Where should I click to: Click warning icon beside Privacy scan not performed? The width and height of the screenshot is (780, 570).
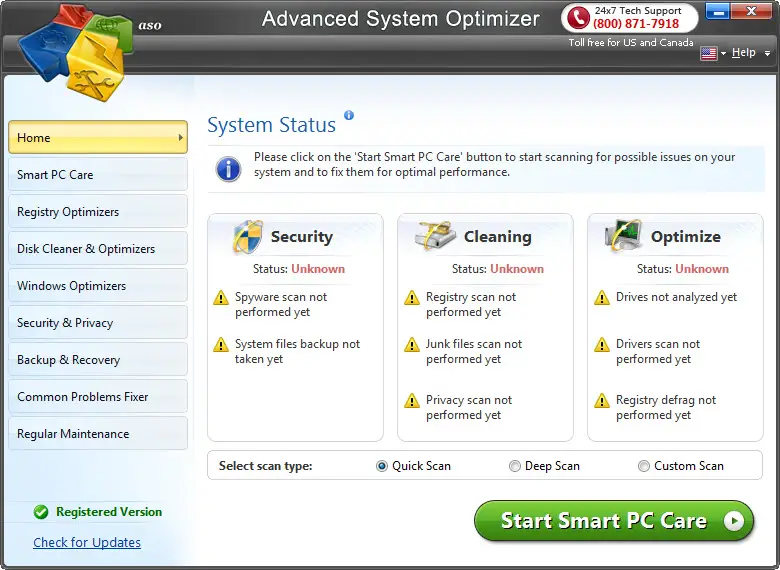pos(412,401)
